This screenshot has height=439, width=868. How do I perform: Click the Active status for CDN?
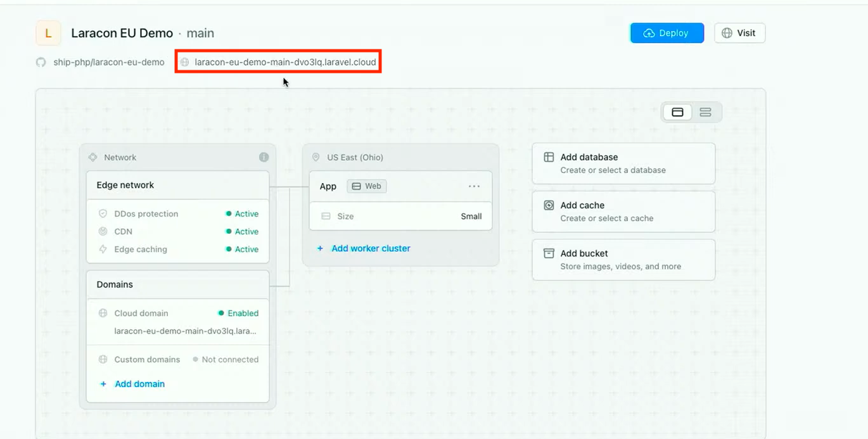(x=242, y=231)
